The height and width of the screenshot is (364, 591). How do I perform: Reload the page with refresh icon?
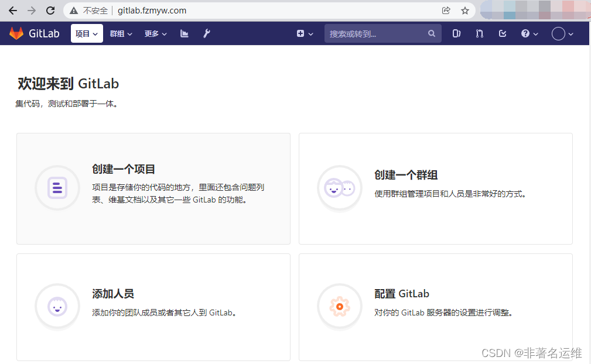(x=50, y=11)
